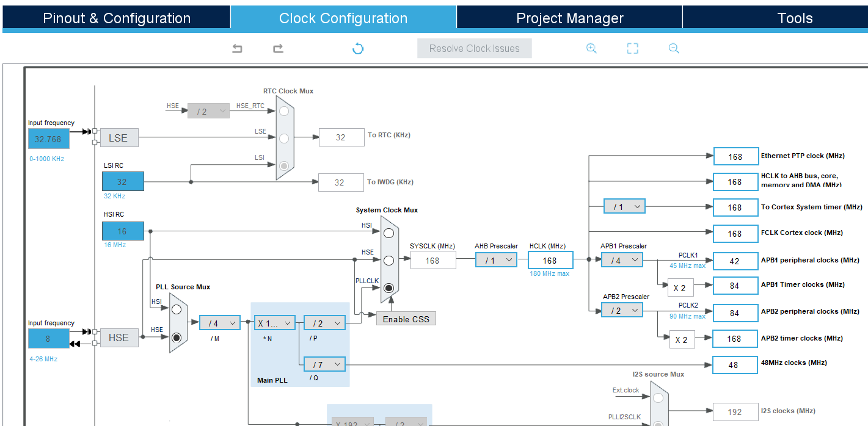Switch to Project Manager tab
Screen dimensions: 868x426
[569, 18]
